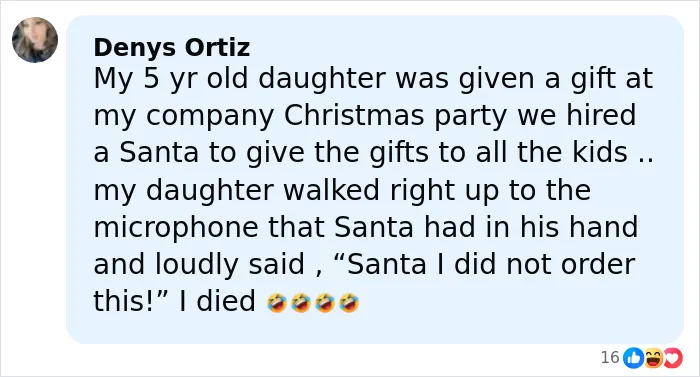The width and height of the screenshot is (700, 377).
Task: Click the last laughing emoji in the comment
Action: (x=349, y=302)
